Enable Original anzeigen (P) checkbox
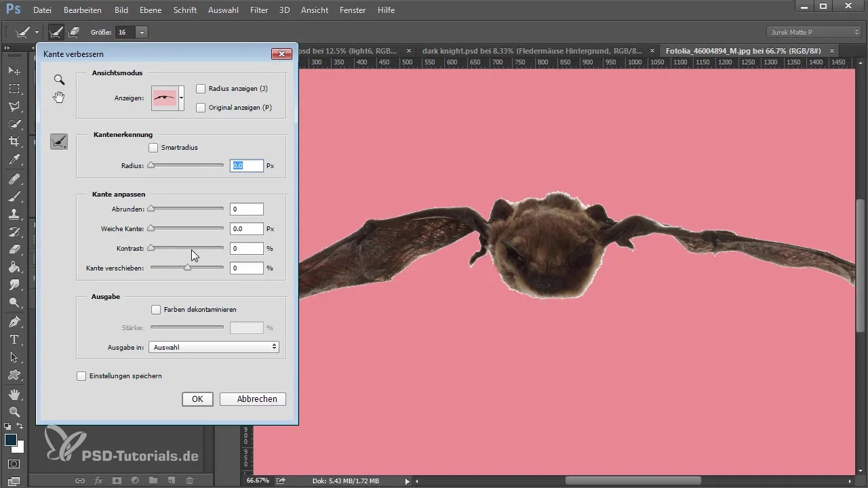The height and width of the screenshot is (488, 868). pos(201,107)
